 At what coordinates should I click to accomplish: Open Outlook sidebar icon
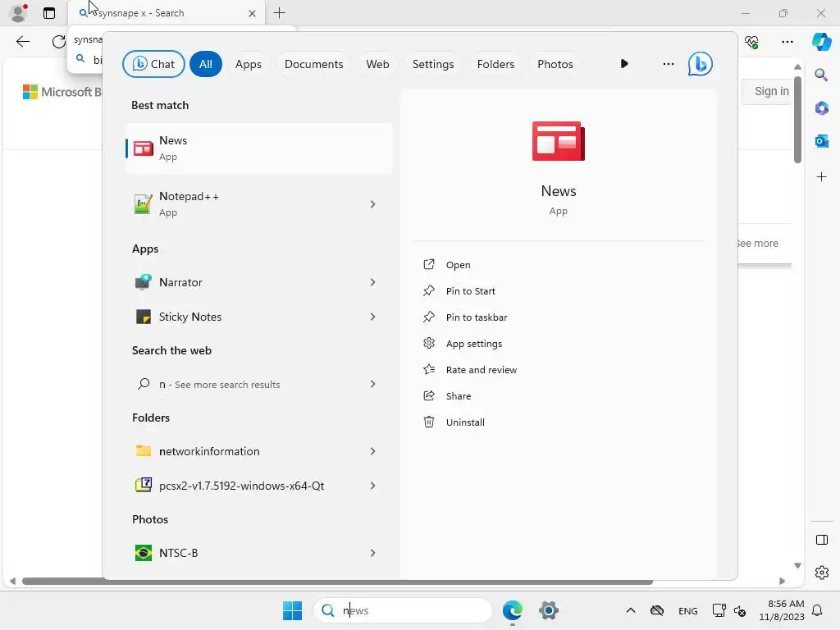[x=821, y=141]
